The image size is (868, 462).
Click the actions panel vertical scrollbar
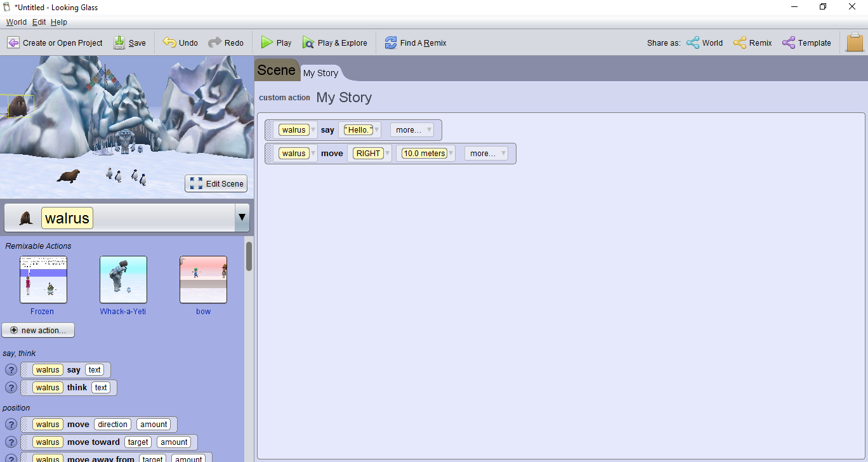tap(249, 256)
